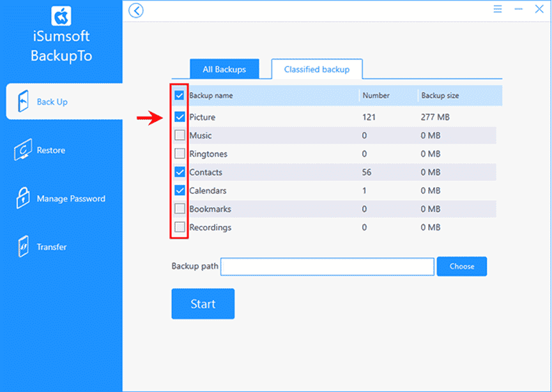Click the Music row label
Screen dimensions: 552x392
point(201,135)
